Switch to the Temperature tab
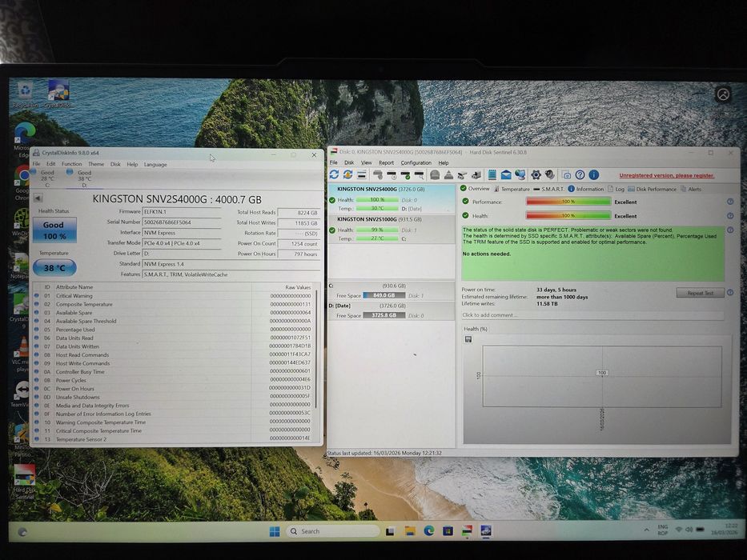 tap(512, 189)
